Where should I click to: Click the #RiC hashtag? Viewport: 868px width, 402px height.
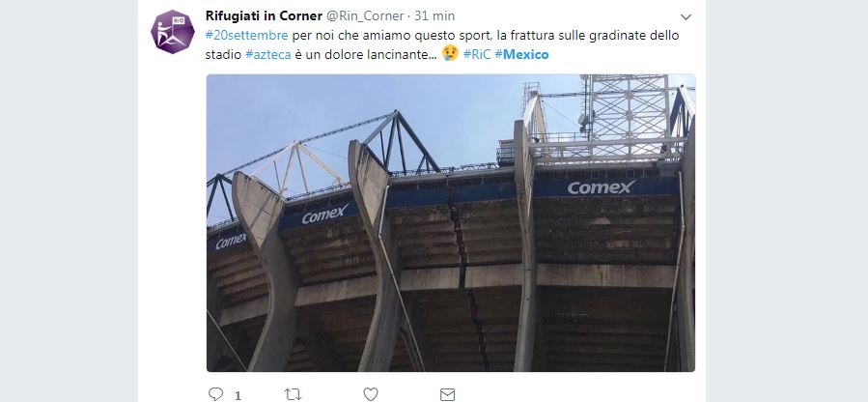[477, 55]
